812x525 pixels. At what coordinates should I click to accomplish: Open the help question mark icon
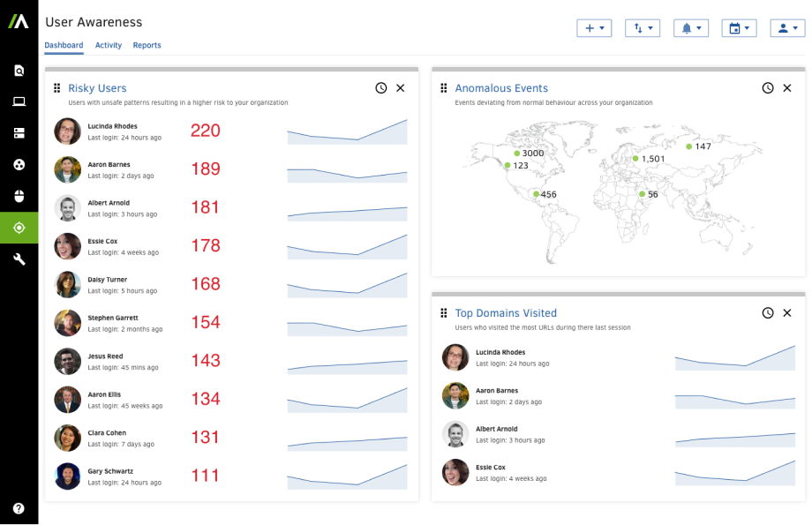coord(19,508)
